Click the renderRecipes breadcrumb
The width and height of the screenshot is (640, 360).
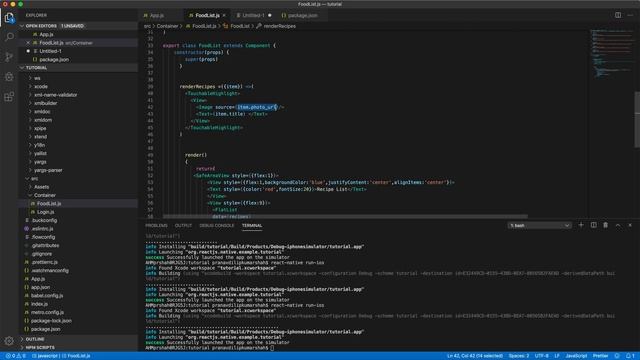click(280, 26)
